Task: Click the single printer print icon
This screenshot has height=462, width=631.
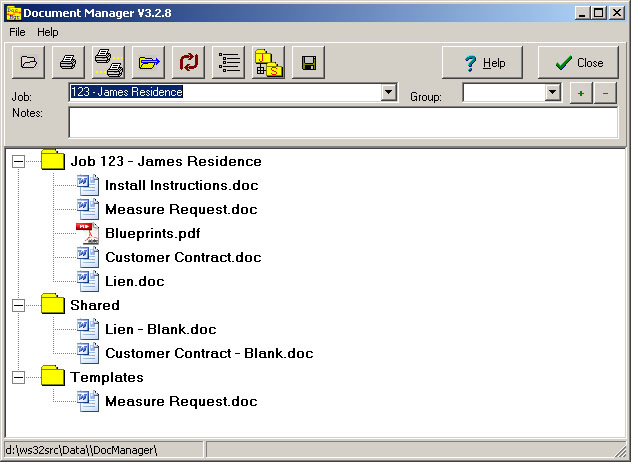Action: pyautogui.click(x=69, y=62)
